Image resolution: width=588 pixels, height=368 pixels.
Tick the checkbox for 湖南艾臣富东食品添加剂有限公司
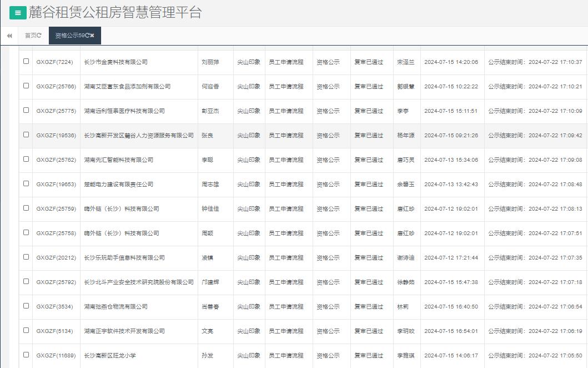click(x=26, y=86)
